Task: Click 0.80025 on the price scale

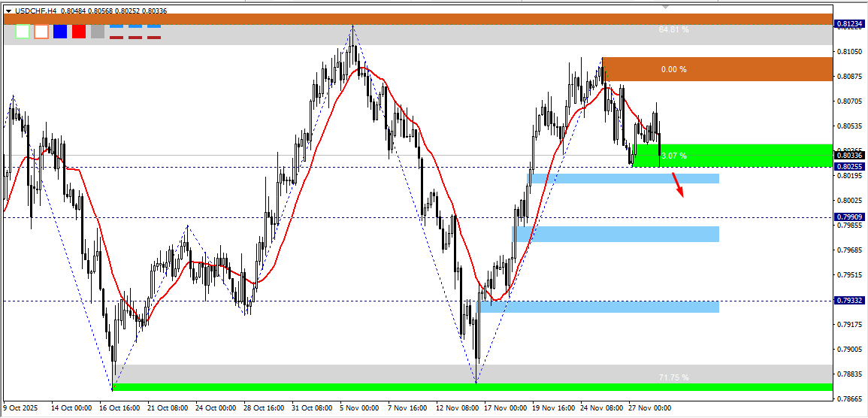Action: pyautogui.click(x=849, y=201)
